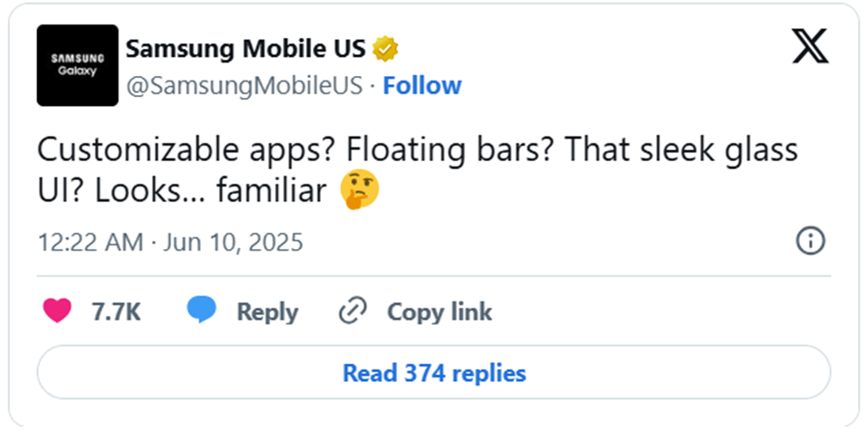The width and height of the screenshot is (868, 447).
Task: Follow Samsung Mobile US
Action: [x=422, y=85]
